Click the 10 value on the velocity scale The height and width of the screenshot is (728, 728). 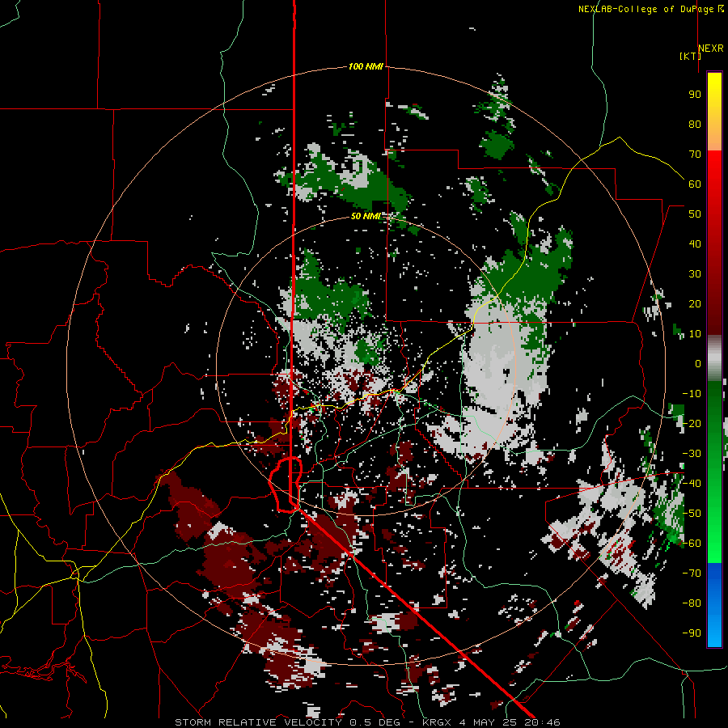[x=695, y=334]
